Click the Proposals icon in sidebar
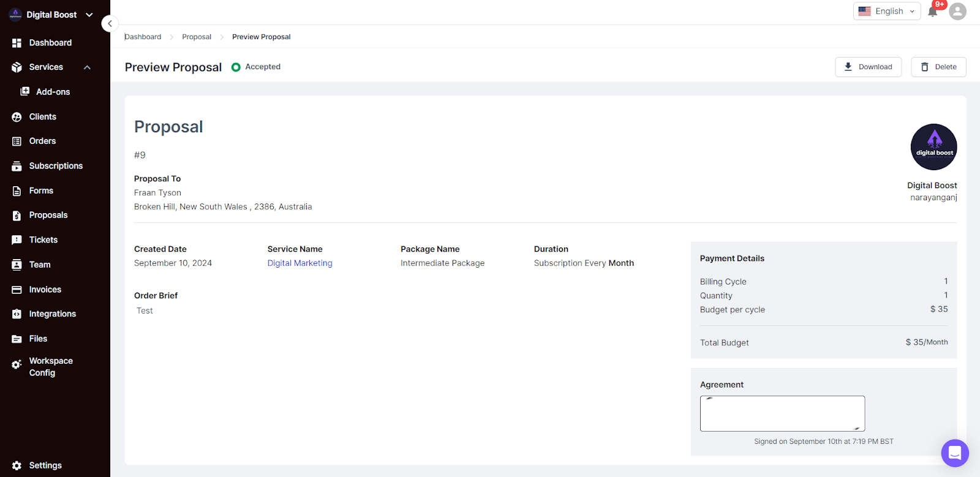Viewport: 980px width, 477px height. [x=17, y=216]
